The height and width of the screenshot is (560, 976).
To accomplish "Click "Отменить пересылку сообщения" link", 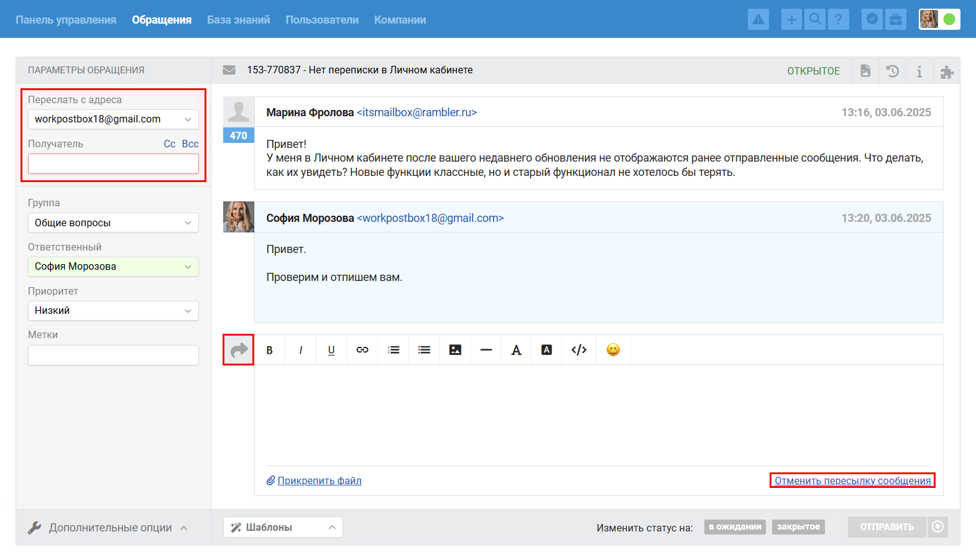I will (x=852, y=480).
